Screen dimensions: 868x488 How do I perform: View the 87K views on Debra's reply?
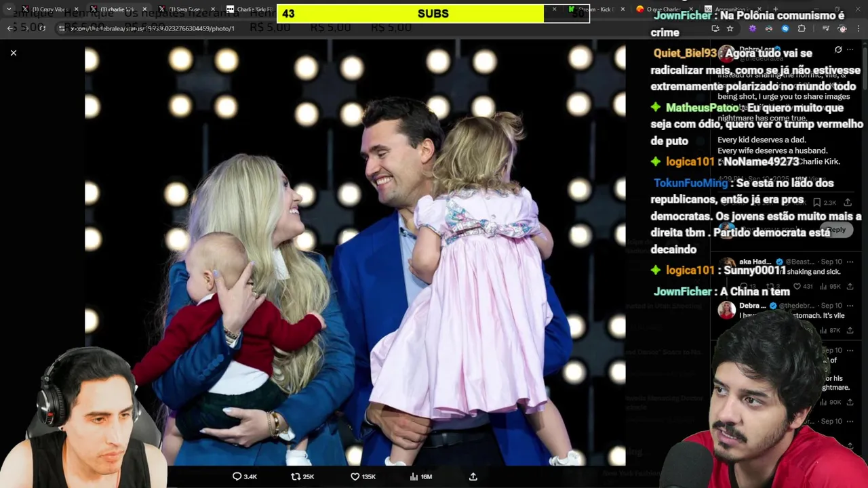pos(829,331)
